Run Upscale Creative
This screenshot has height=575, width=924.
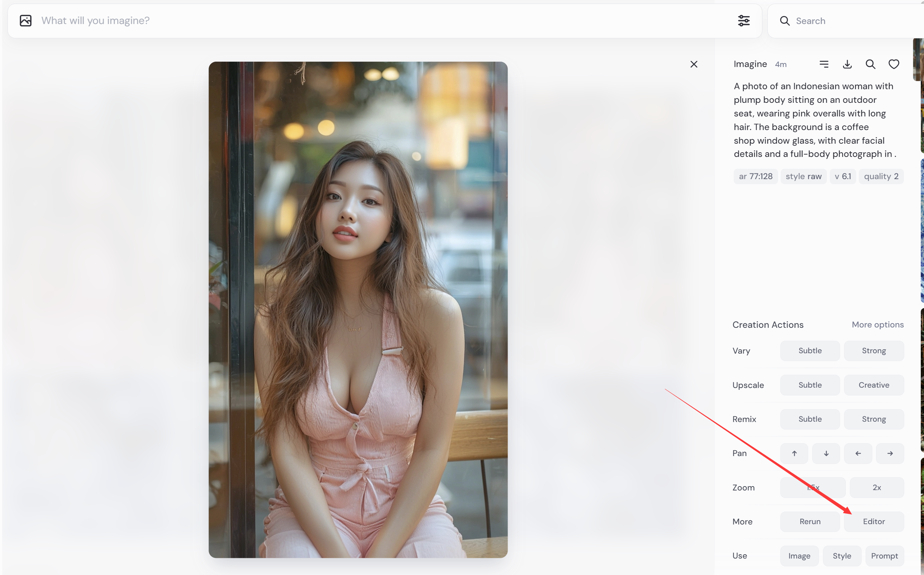click(x=874, y=384)
